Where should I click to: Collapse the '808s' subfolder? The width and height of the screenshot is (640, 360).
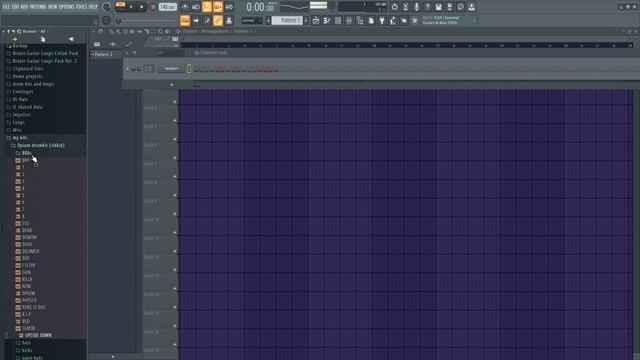pyautogui.click(x=24, y=153)
